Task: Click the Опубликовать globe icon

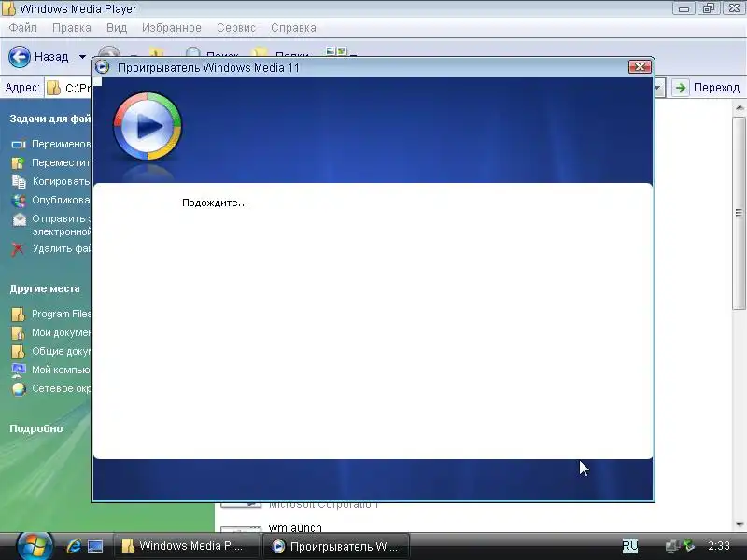Action: (19, 201)
